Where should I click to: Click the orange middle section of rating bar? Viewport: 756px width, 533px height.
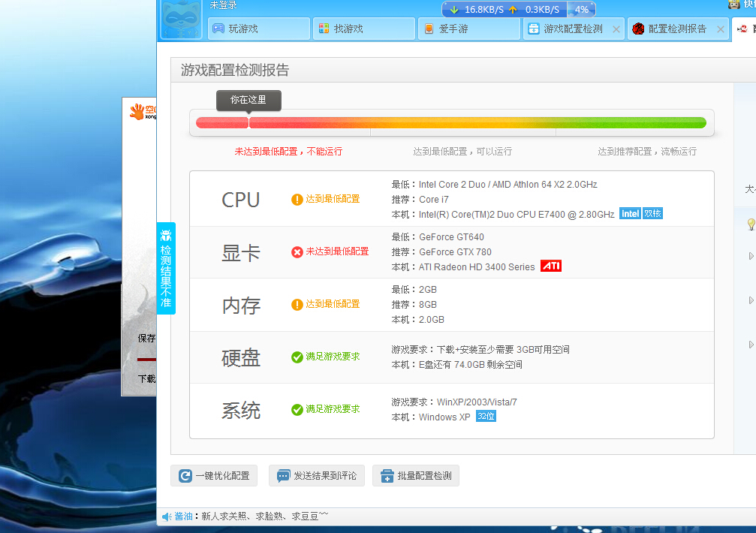463,123
